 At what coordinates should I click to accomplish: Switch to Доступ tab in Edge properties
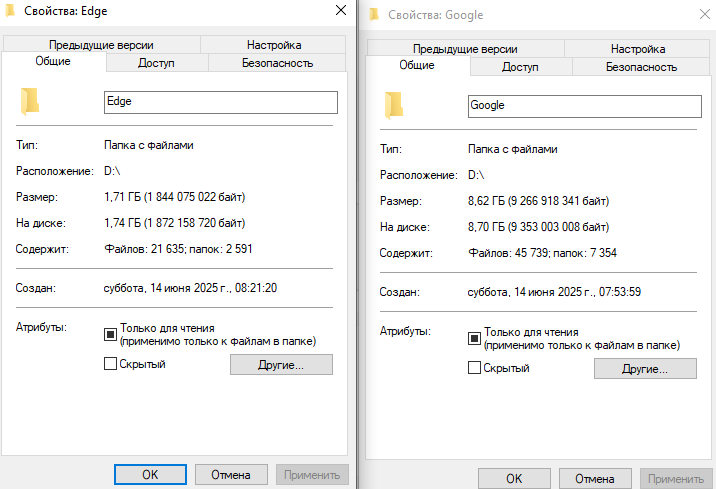point(156,63)
